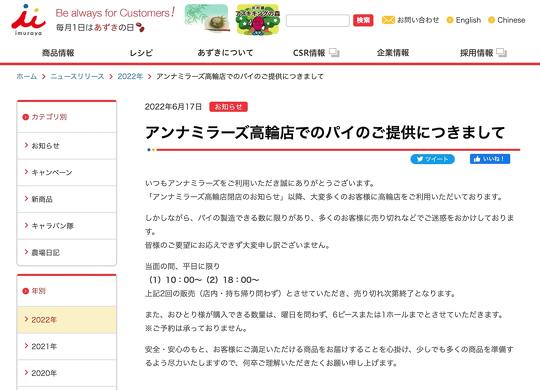Select the 農場日記 sidebar category

point(66,253)
